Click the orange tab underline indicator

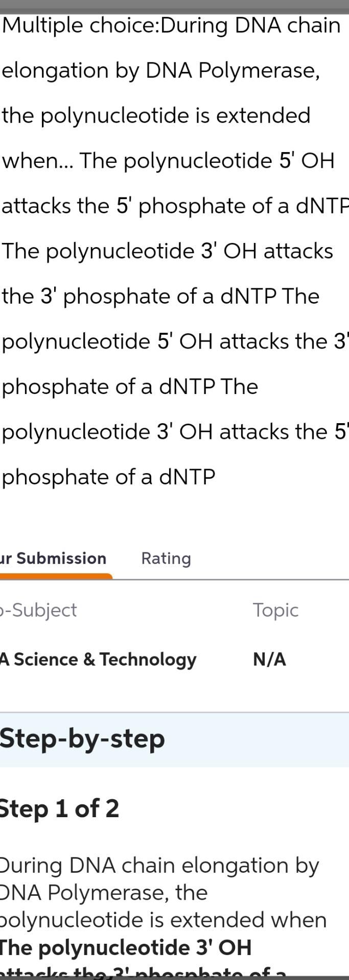[x=56, y=577]
